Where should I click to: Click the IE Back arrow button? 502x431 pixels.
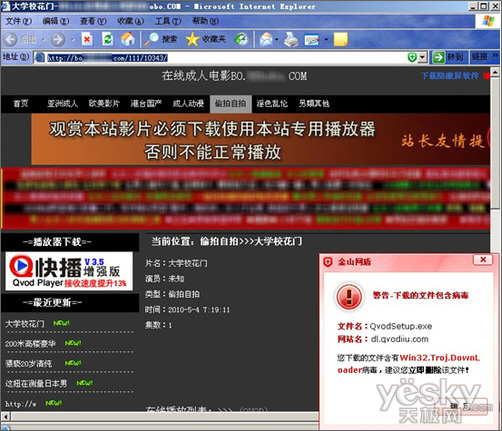[x=10, y=39]
